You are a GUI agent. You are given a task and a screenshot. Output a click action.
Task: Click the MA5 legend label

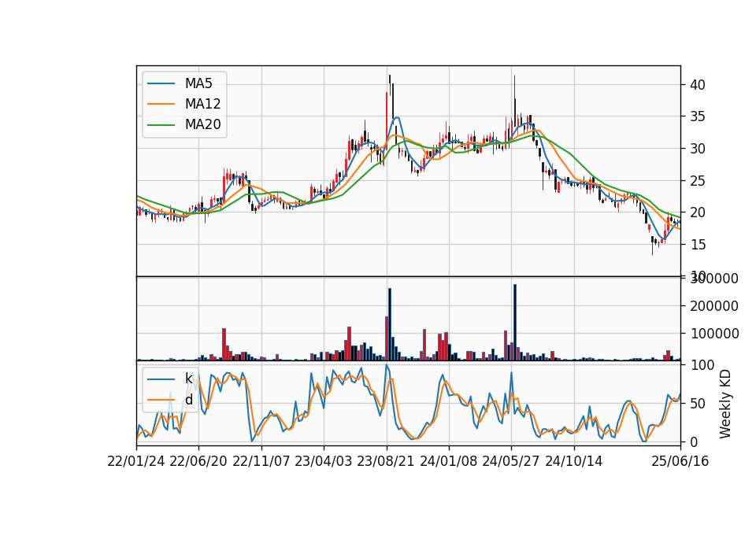(198, 83)
